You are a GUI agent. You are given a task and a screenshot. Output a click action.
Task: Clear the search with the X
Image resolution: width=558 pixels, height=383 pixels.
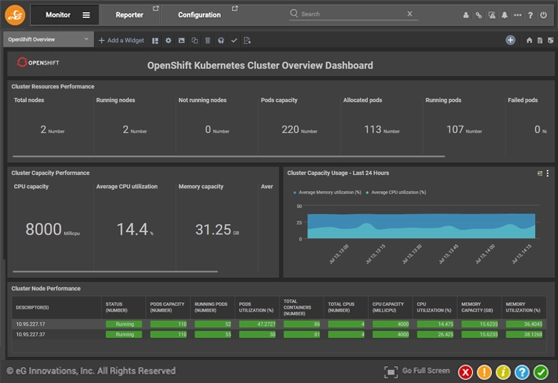(x=410, y=14)
